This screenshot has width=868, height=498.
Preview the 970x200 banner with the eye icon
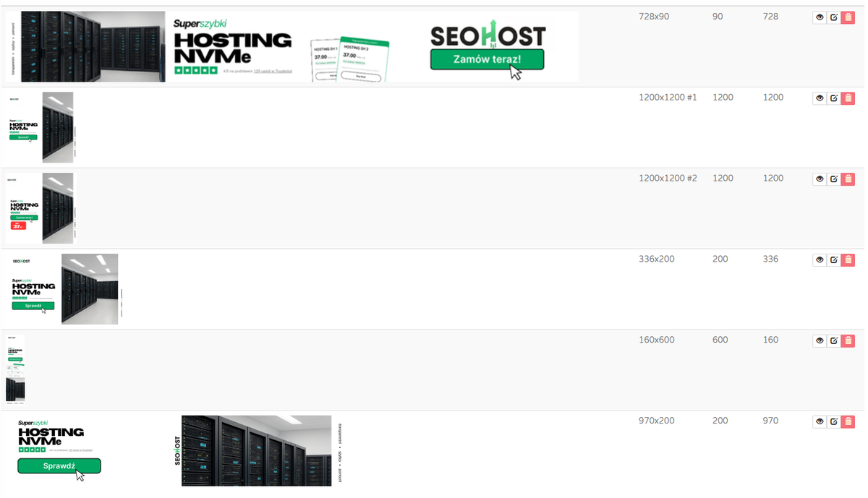(x=820, y=421)
